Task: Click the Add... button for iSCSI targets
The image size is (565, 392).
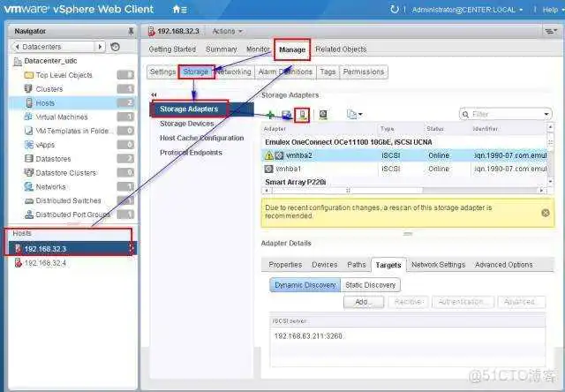Action: click(363, 302)
